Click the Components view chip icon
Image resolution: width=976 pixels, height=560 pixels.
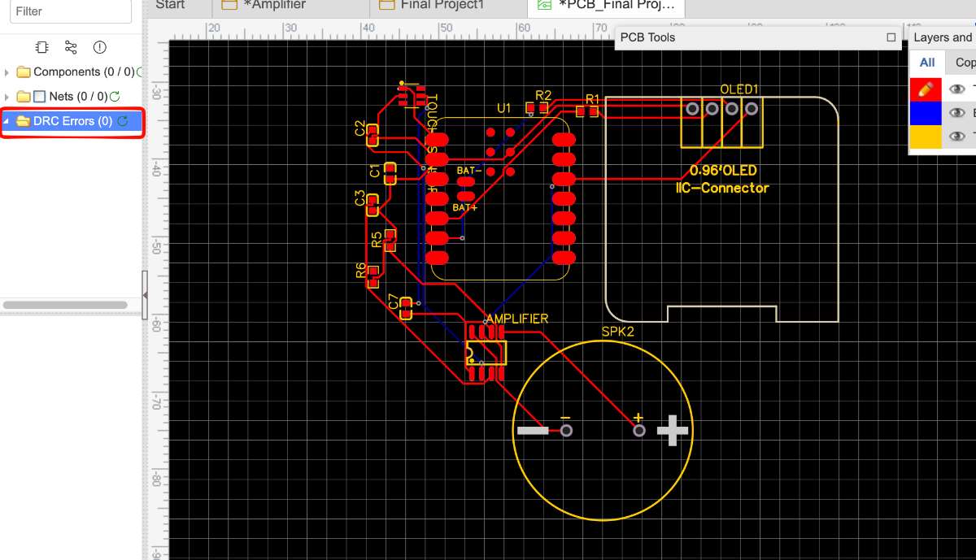(42, 48)
